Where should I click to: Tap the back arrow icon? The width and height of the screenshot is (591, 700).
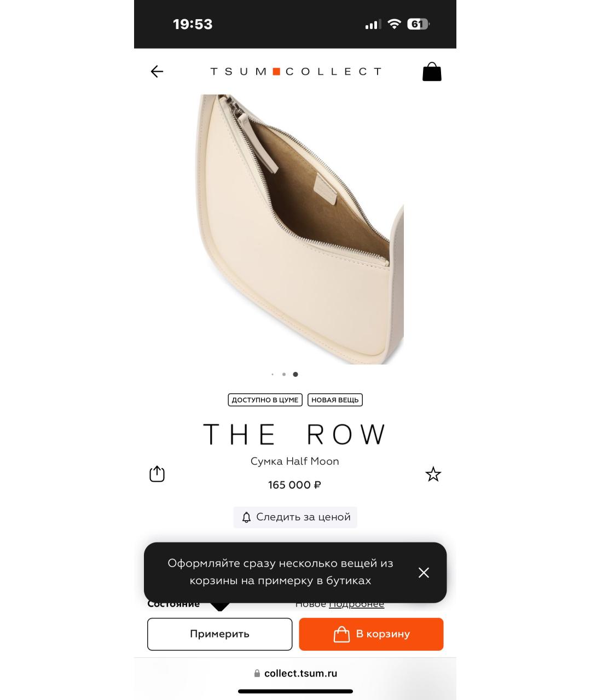click(157, 72)
